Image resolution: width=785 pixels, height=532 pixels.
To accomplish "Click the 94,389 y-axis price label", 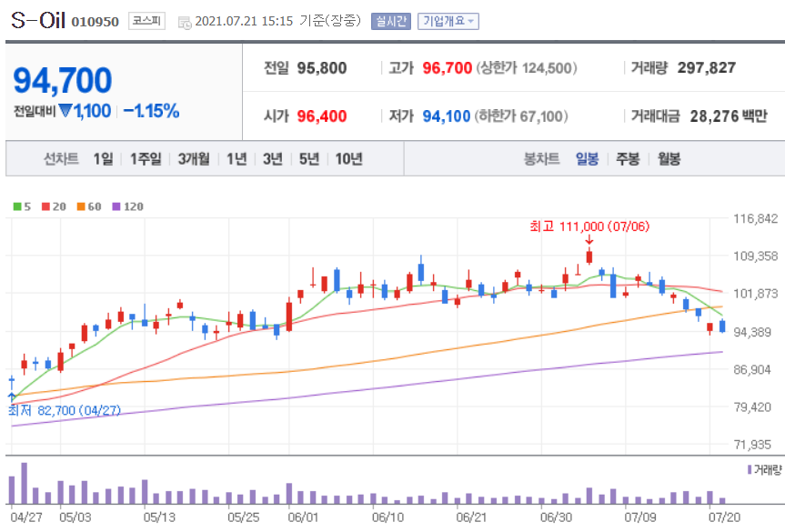I will pos(752,332).
